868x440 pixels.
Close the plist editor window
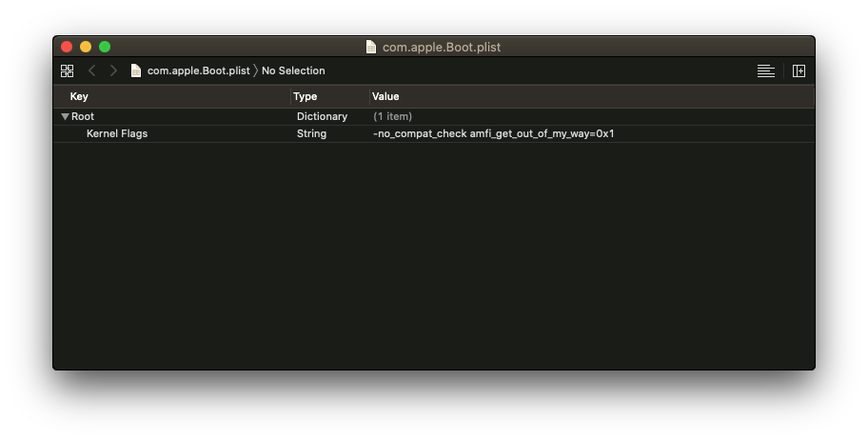coord(67,47)
